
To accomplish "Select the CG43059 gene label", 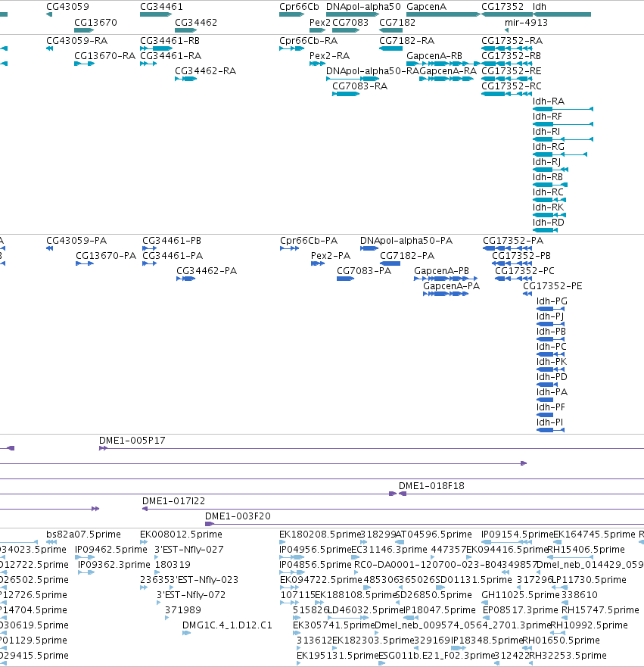I will click(67, 7).
